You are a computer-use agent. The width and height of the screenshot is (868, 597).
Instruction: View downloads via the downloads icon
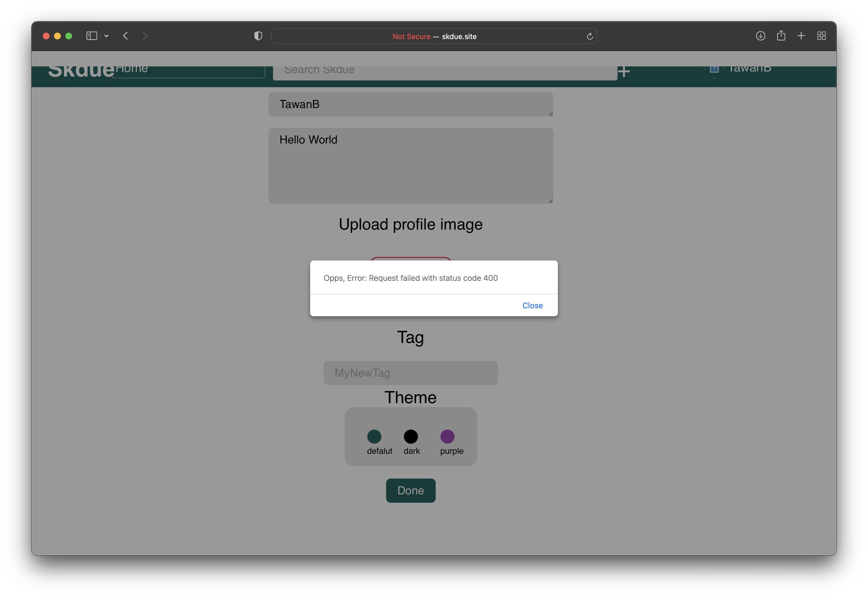[x=760, y=35]
